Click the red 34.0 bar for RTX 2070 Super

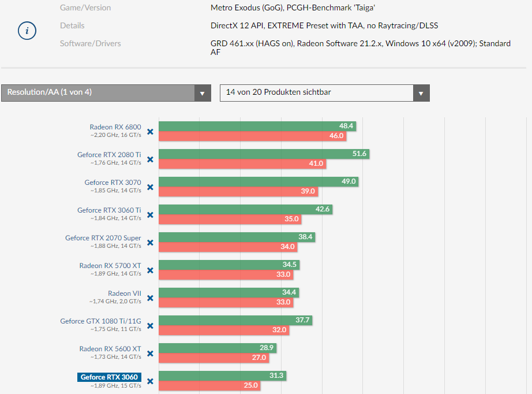click(x=228, y=247)
